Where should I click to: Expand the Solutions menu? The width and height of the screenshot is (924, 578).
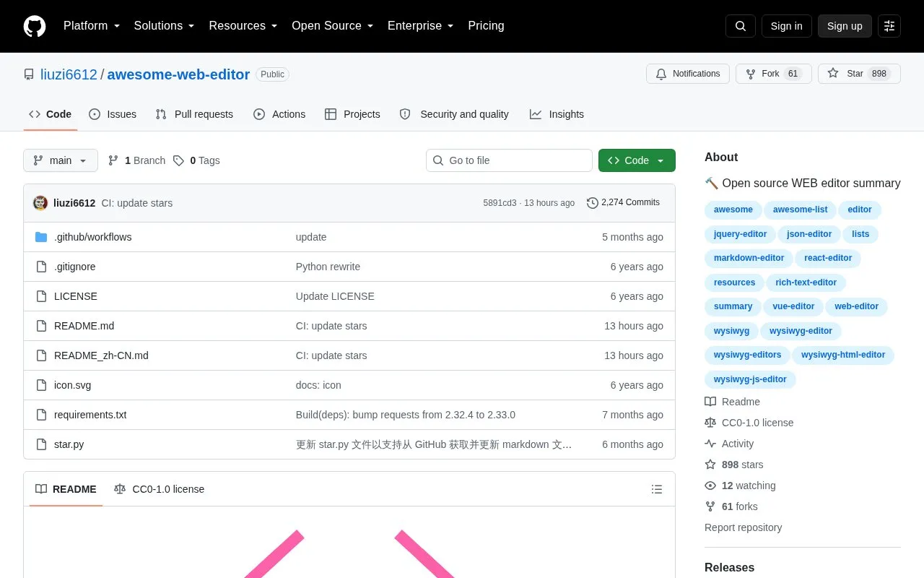pos(165,26)
